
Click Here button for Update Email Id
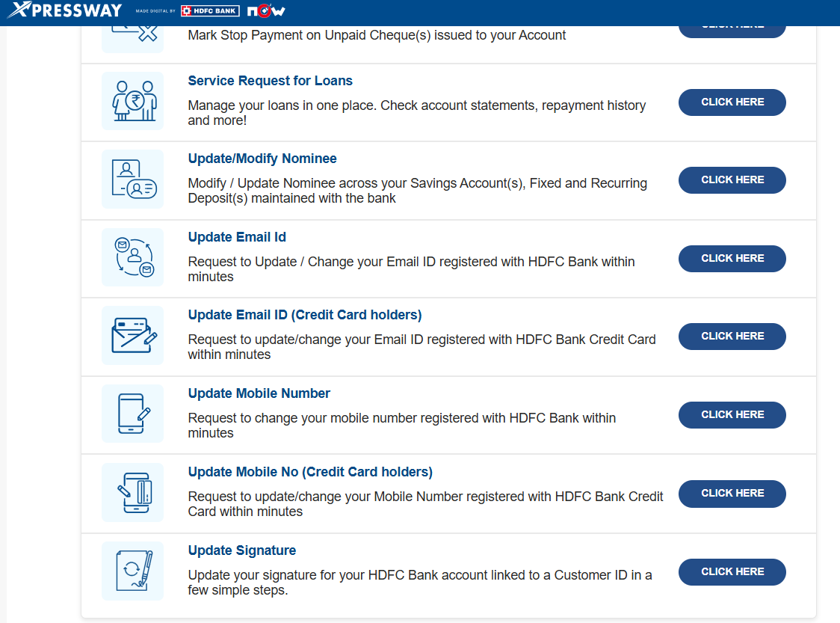coord(732,259)
